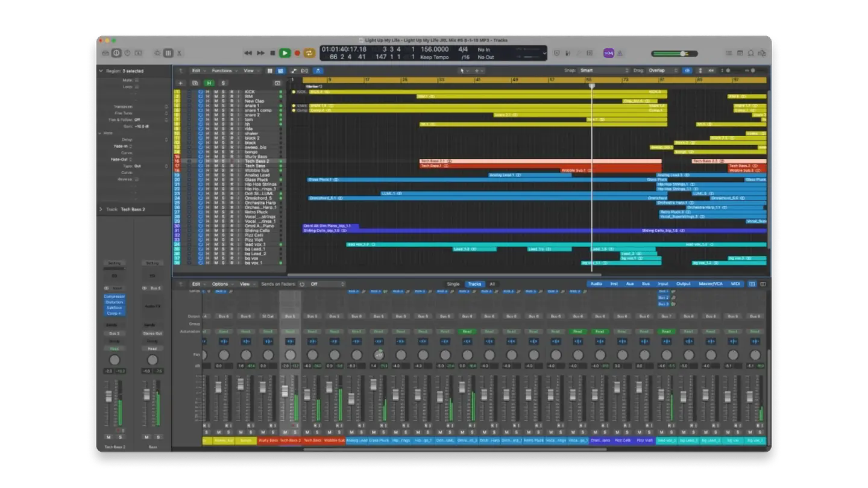Click the red Record button
Viewport: 868px width, 488px height.
[297, 53]
